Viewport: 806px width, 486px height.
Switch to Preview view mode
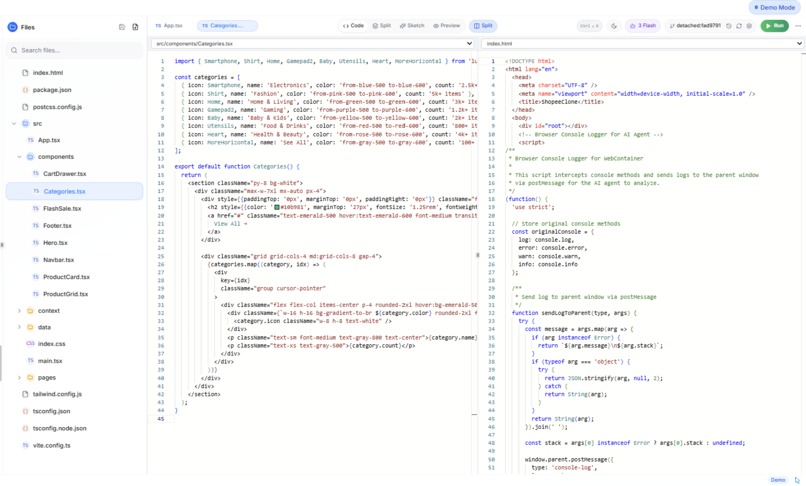pos(447,26)
